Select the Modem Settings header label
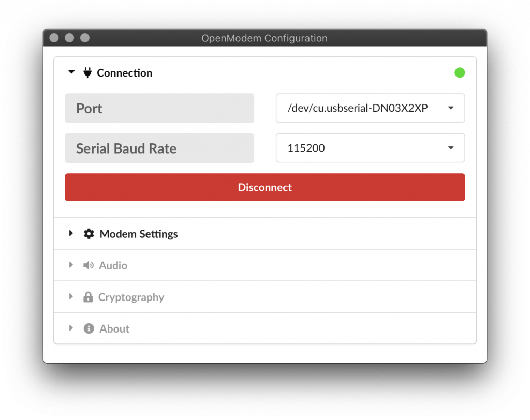 (x=139, y=234)
